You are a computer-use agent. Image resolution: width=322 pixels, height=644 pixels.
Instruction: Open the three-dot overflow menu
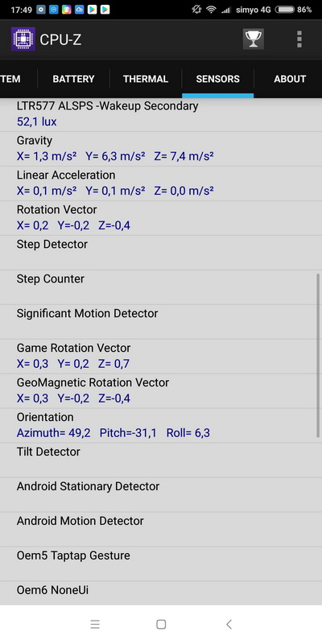[x=299, y=39]
